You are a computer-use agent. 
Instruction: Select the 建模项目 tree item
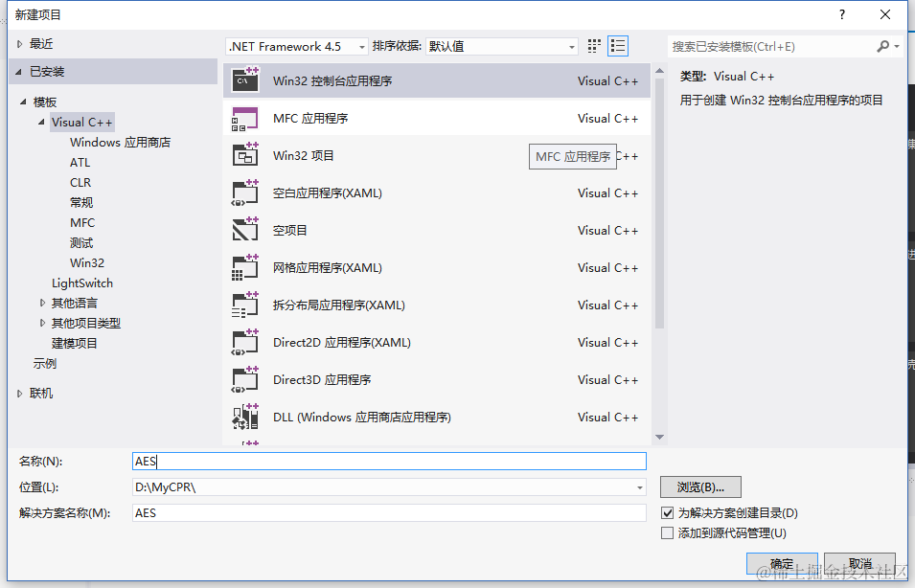click(x=74, y=343)
